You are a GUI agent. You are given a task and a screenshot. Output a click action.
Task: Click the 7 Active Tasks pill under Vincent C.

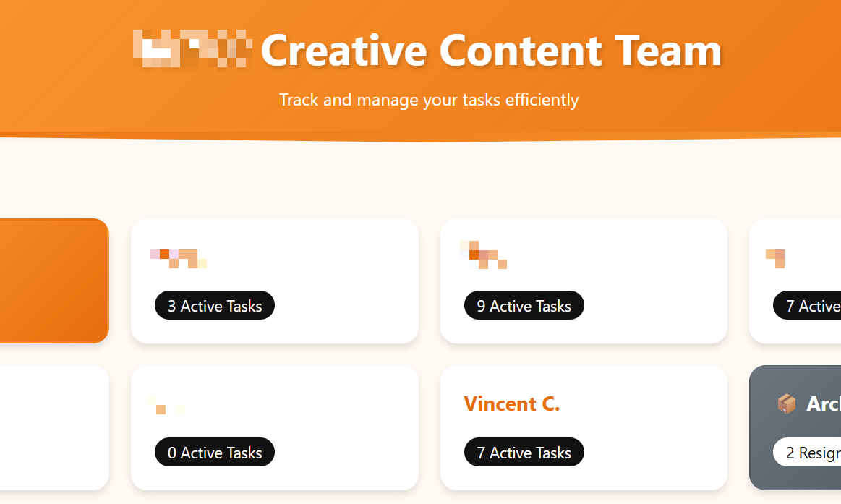pos(524,452)
